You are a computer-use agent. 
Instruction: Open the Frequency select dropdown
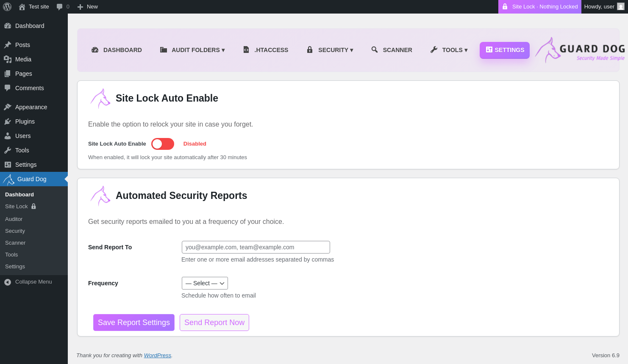[x=205, y=283]
